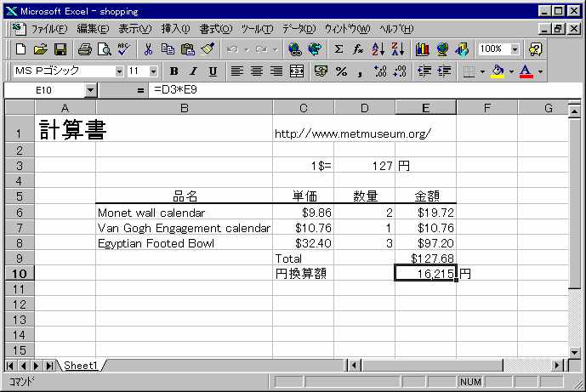Switch to the Sheet1 tab

tap(82, 366)
